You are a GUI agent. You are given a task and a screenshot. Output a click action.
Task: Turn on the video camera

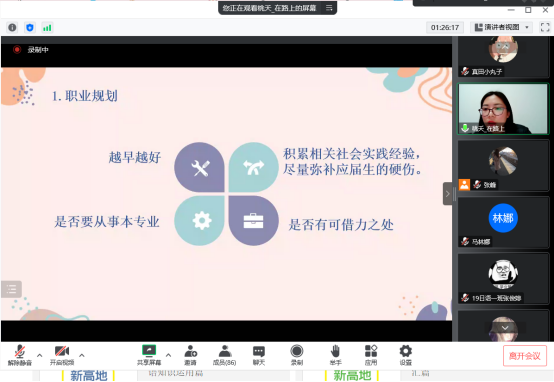pyautogui.click(x=62, y=355)
